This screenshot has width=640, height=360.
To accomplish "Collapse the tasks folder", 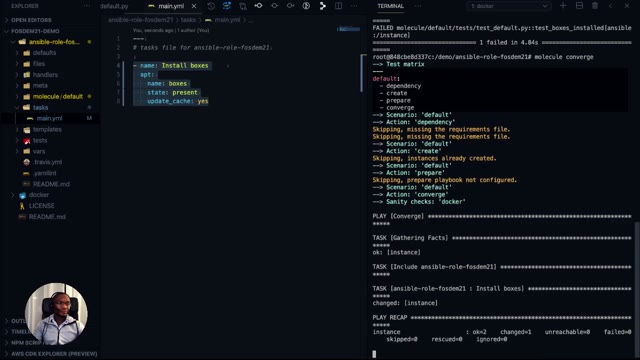I will click(40, 107).
